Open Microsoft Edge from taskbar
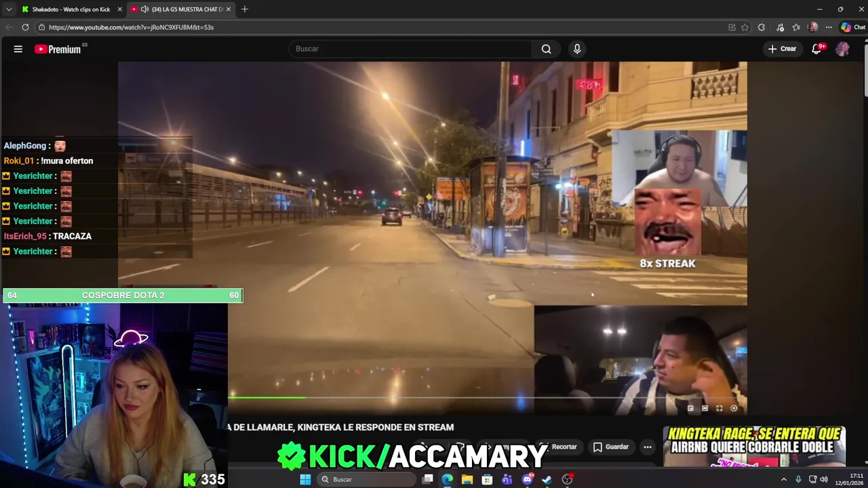 [448, 479]
